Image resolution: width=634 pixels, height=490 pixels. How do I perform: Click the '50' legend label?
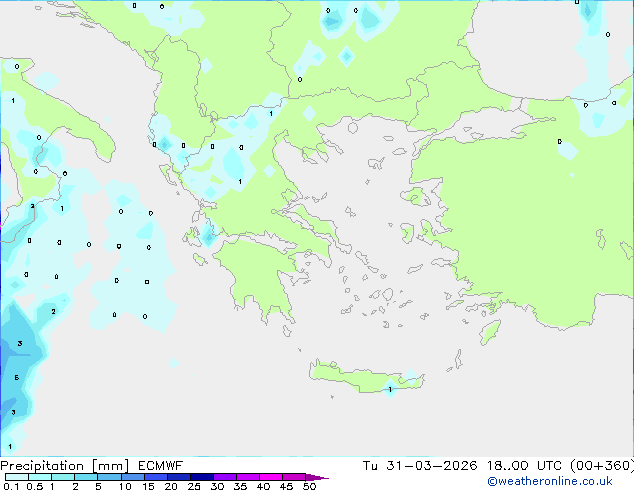click(309, 486)
